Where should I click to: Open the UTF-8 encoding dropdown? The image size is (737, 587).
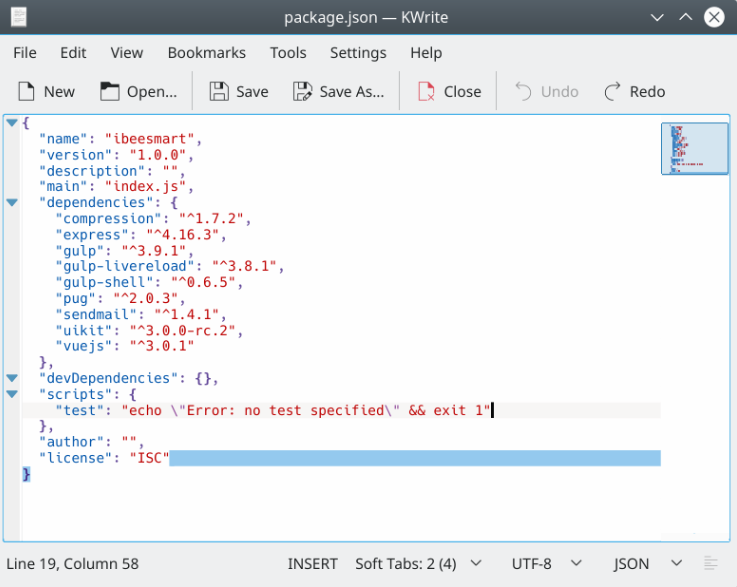(x=544, y=563)
